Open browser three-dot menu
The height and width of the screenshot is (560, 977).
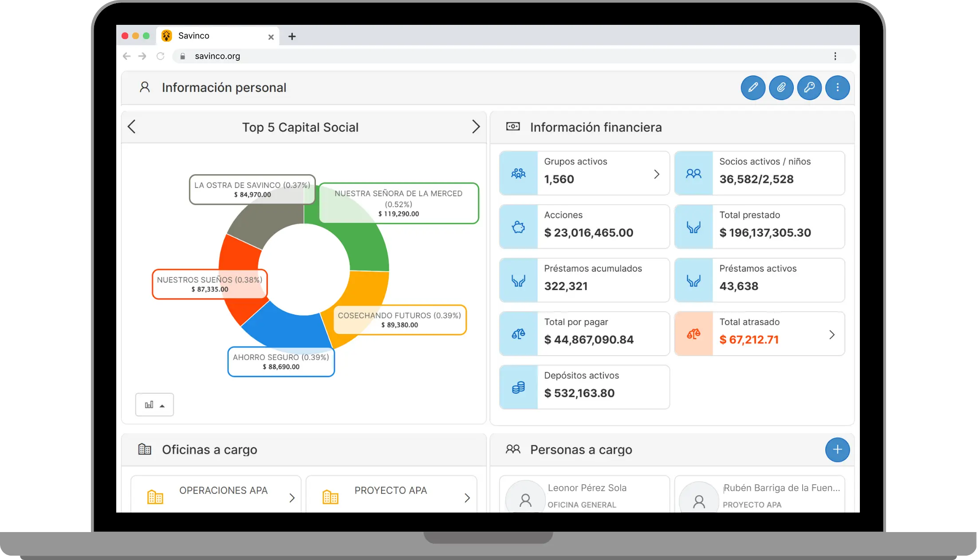835,56
